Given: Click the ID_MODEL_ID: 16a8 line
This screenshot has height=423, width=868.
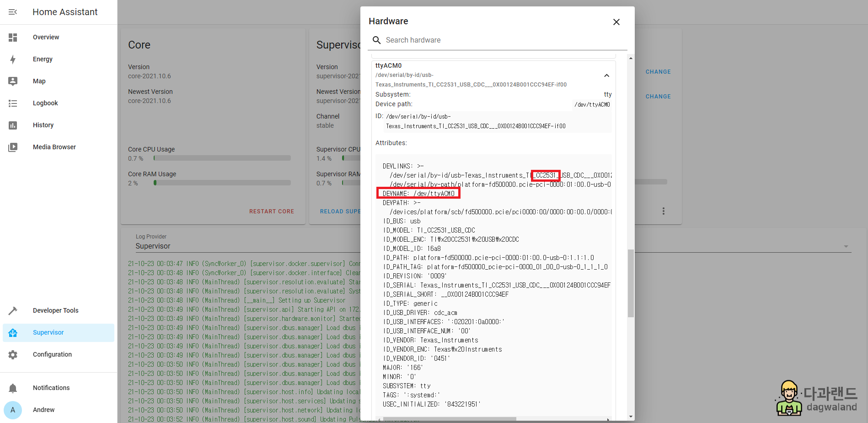Looking at the screenshot, I should pos(412,249).
